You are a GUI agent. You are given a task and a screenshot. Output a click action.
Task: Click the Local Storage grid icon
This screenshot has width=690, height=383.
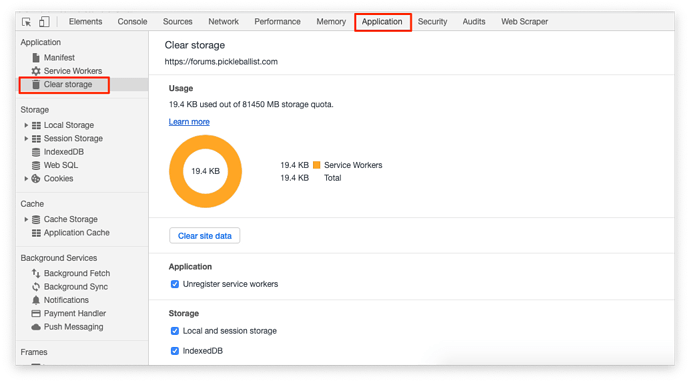tap(36, 125)
